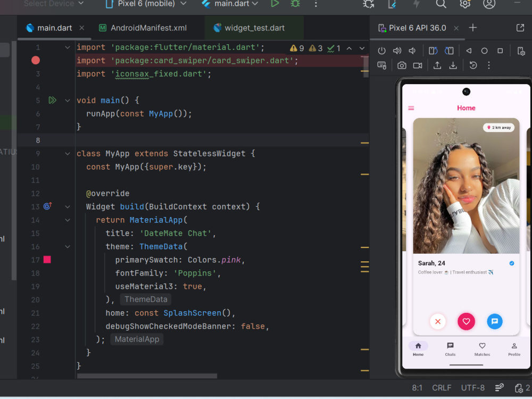Image resolution: width=532 pixels, height=399 pixels.
Task: Add a new running device tab
Action: point(472,28)
